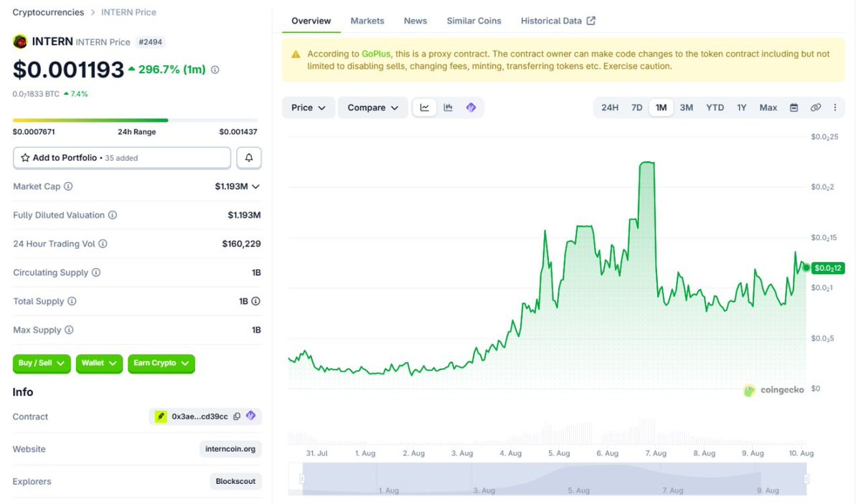Click the 24h Range progress bar
861x504 pixels.
coord(135,120)
